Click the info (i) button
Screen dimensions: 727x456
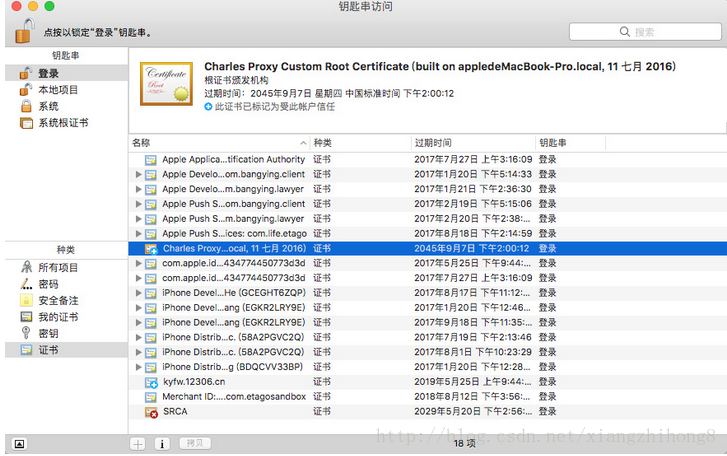162,444
